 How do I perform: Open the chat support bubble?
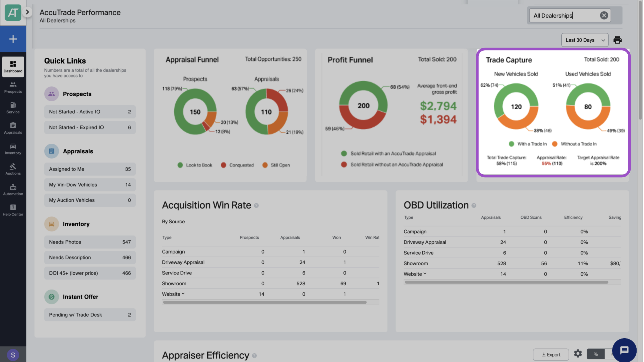click(624, 350)
